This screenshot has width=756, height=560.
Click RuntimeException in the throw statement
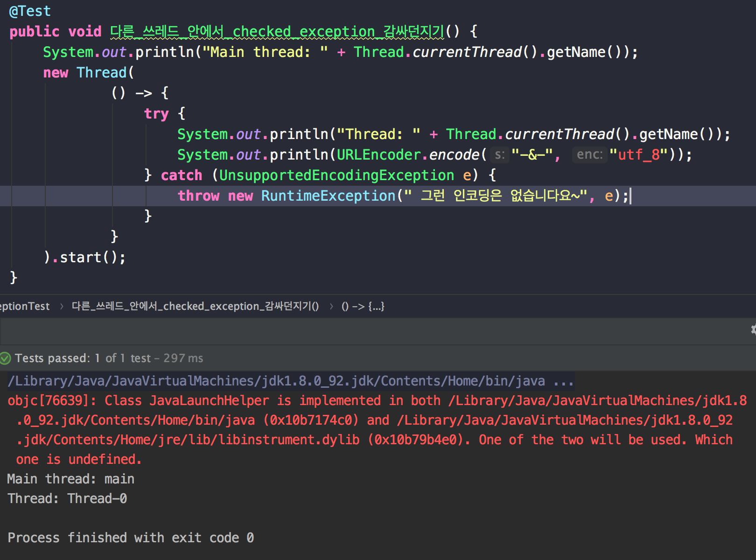[329, 196]
